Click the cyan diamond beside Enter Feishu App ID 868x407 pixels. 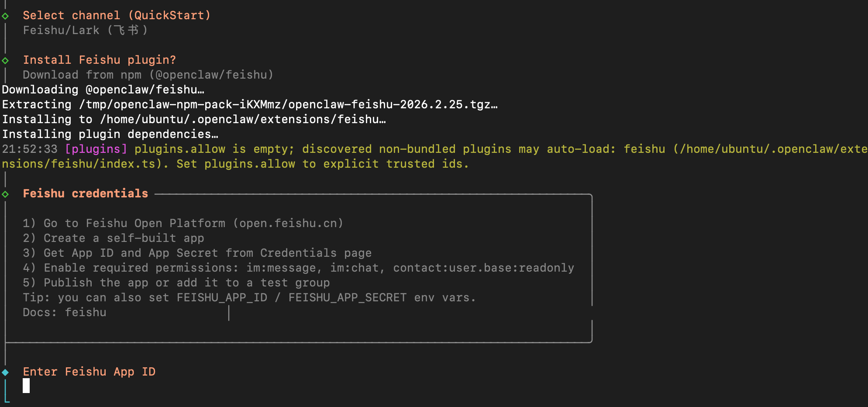[x=5, y=372]
